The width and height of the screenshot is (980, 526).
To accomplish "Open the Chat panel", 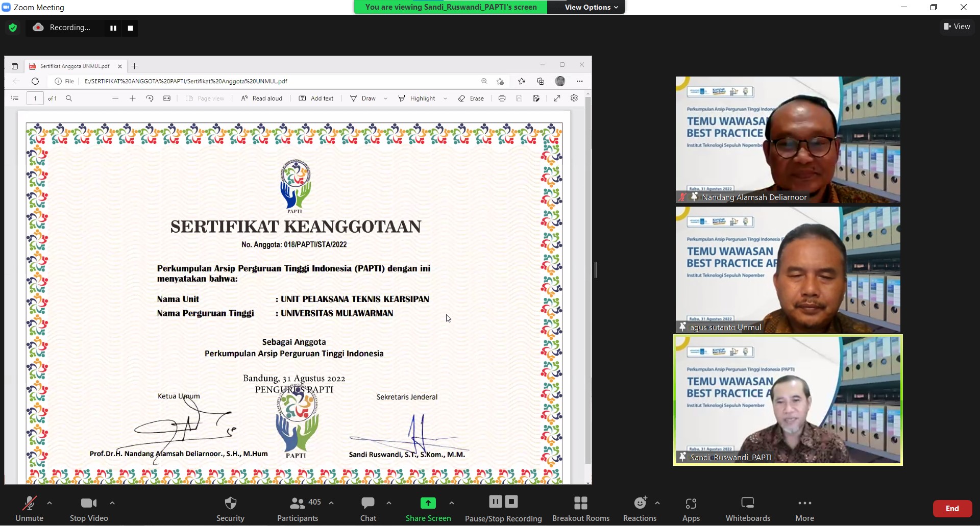I will click(x=367, y=504).
